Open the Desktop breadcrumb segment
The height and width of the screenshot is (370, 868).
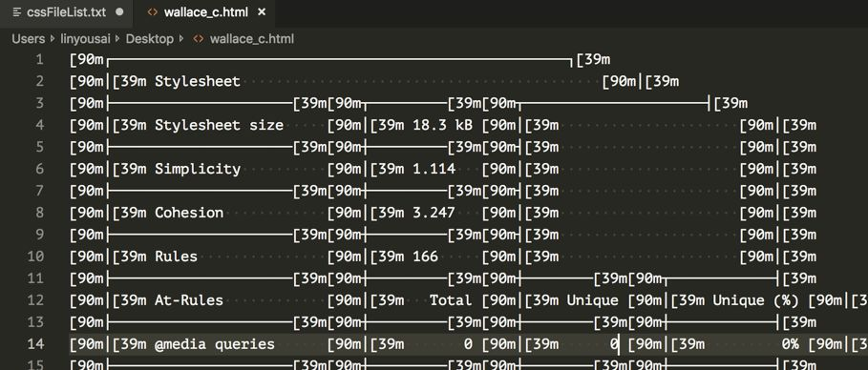(x=150, y=39)
